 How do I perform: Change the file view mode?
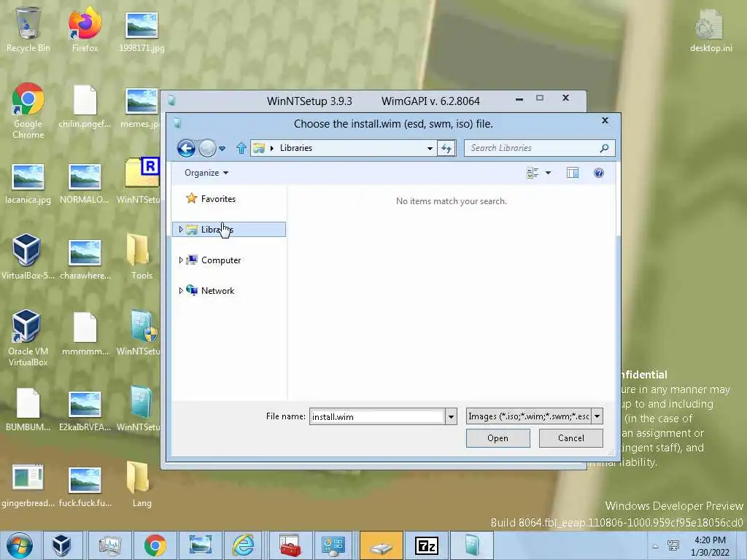pos(532,173)
